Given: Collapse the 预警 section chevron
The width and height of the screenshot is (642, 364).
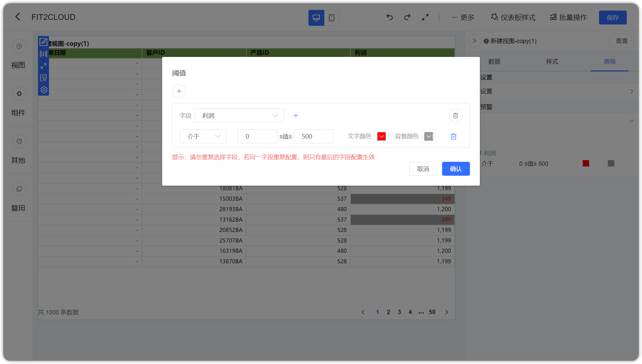Looking at the screenshot, I should (x=631, y=121).
